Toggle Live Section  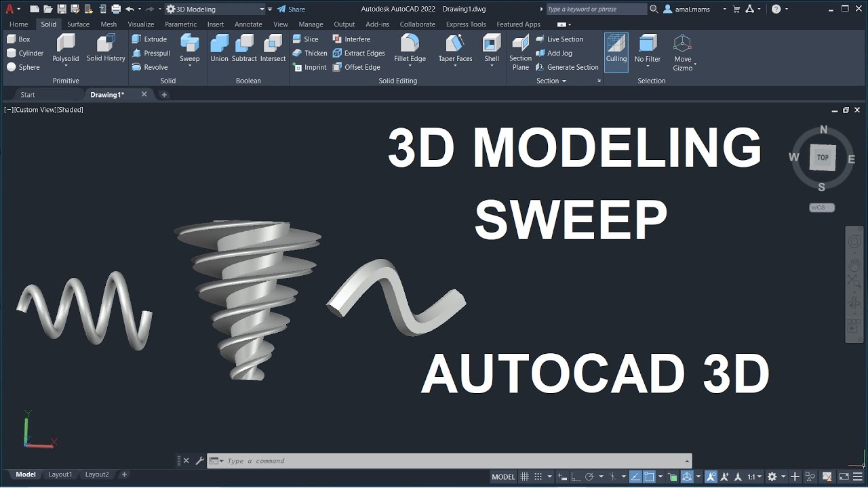tap(559, 39)
